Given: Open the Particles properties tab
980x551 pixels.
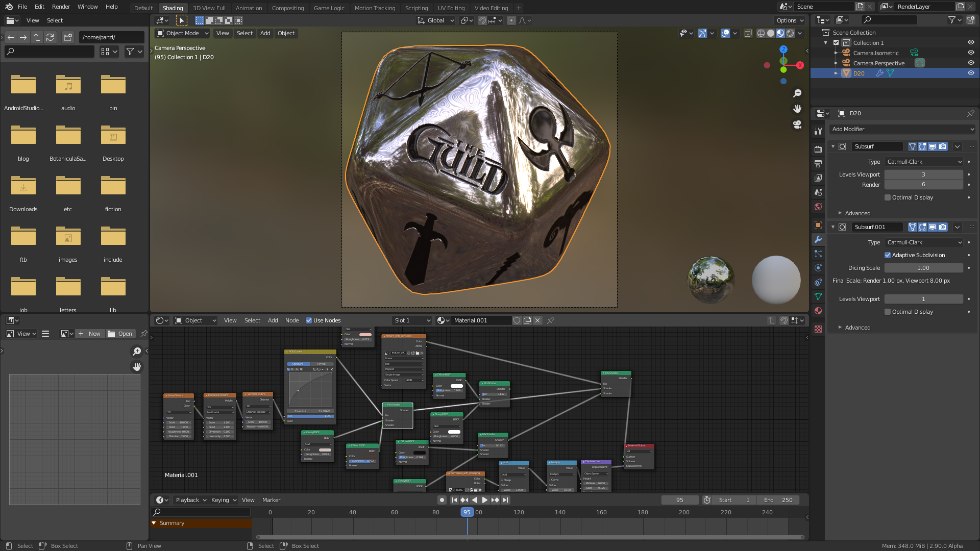Looking at the screenshot, I should tap(818, 254).
